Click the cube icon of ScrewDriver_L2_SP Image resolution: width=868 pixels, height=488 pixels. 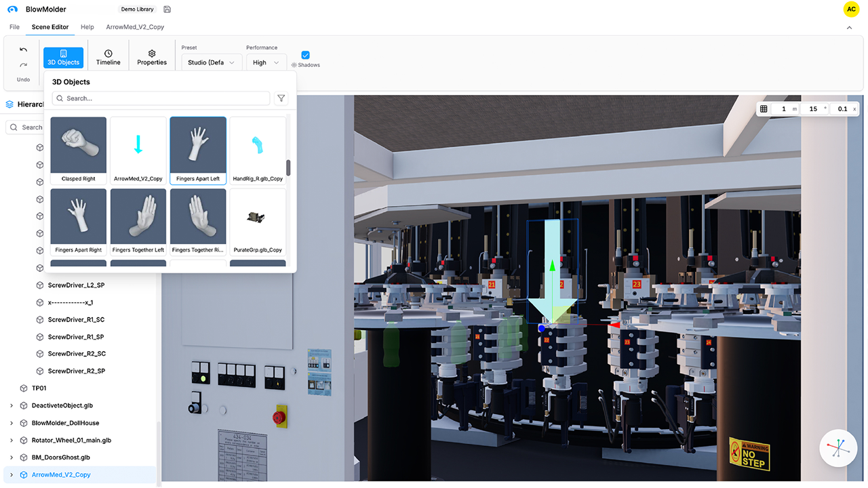39,285
